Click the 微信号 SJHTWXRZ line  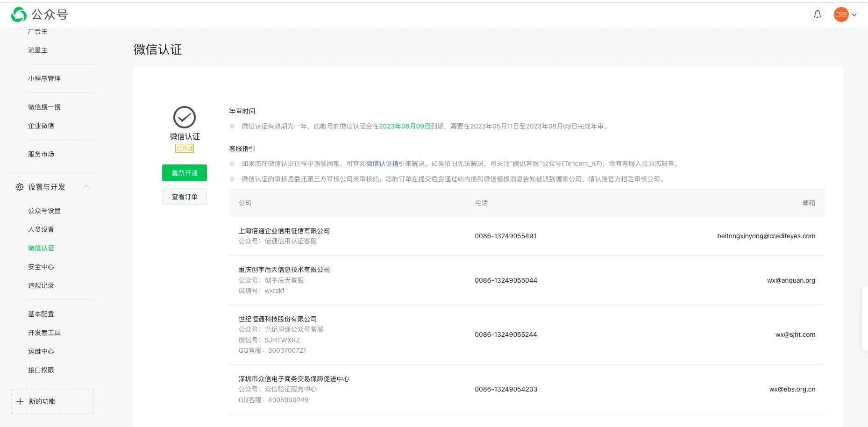pyautogui.click(x=270, y=340)
